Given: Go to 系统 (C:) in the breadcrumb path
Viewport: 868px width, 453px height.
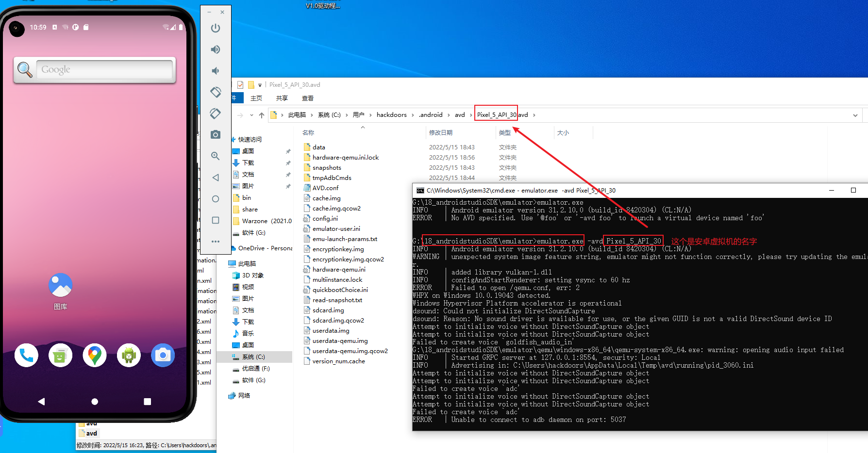Looking at the screenshot, I should [329, 115].
